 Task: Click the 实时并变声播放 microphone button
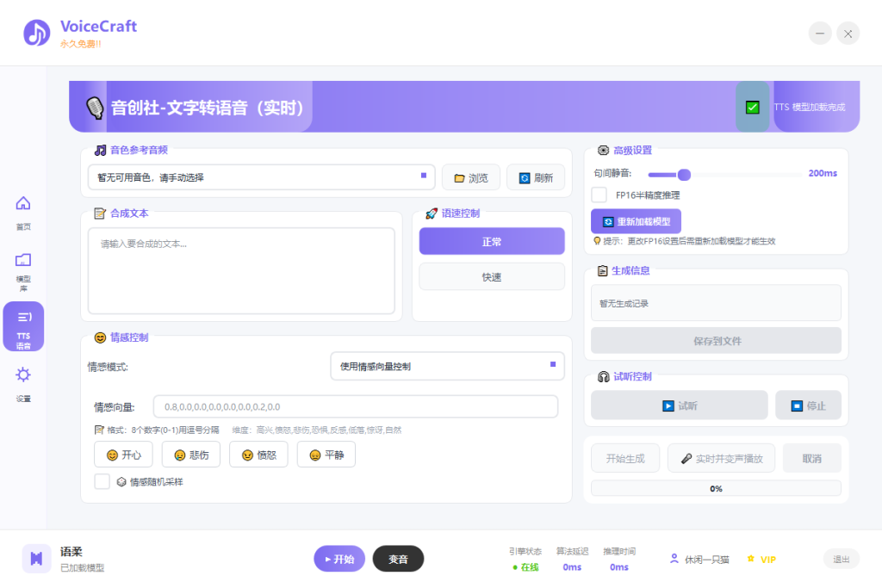click(722, 459)
